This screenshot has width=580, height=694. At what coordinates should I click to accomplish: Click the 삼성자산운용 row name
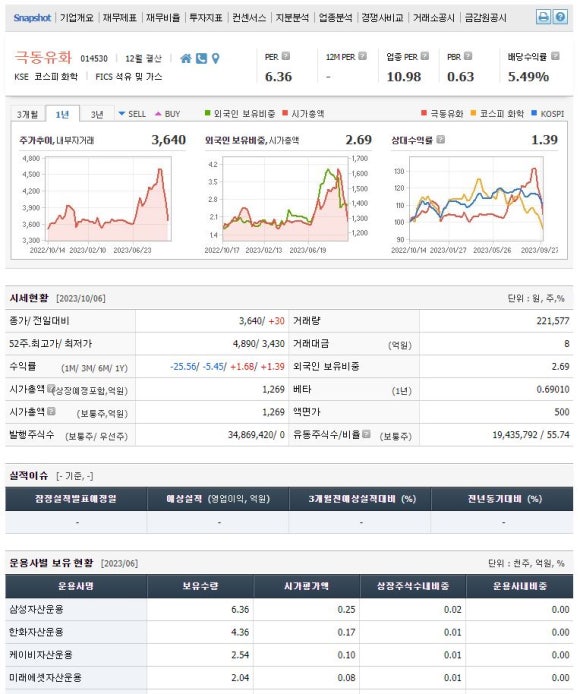pyautogui.click(x=36, y=609)
